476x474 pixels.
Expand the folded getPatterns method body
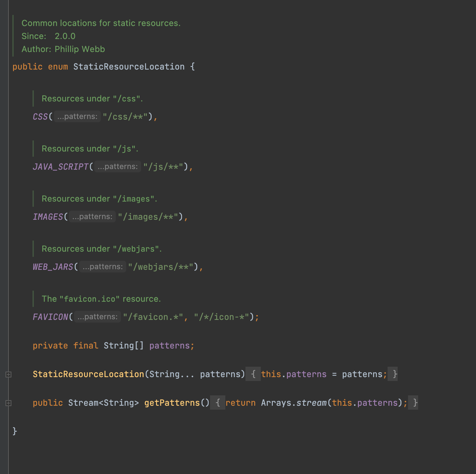(8, 403)
